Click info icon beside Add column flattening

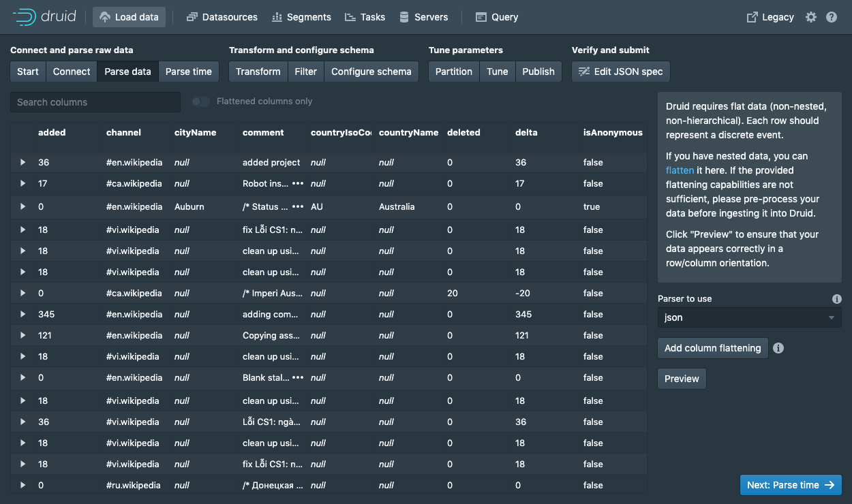tap(778, 348)
